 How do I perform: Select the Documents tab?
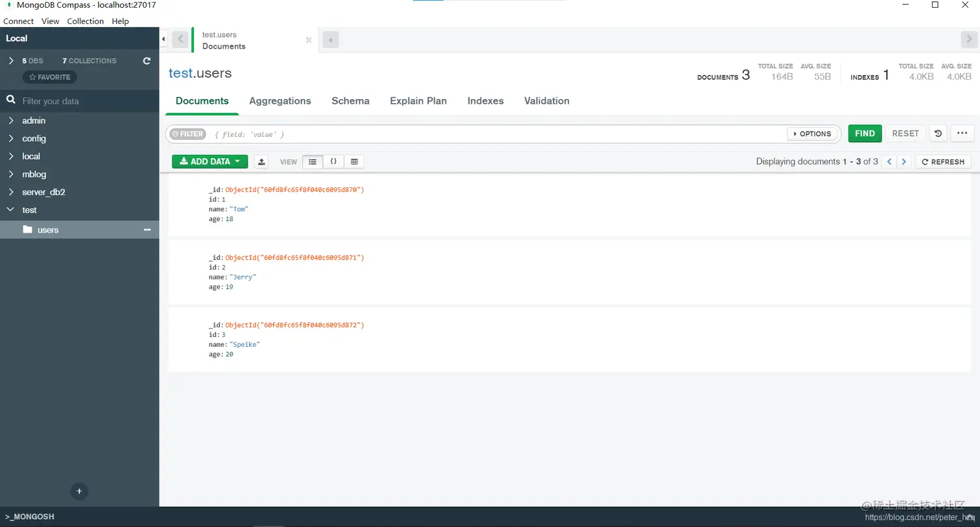tap(202, 101)
